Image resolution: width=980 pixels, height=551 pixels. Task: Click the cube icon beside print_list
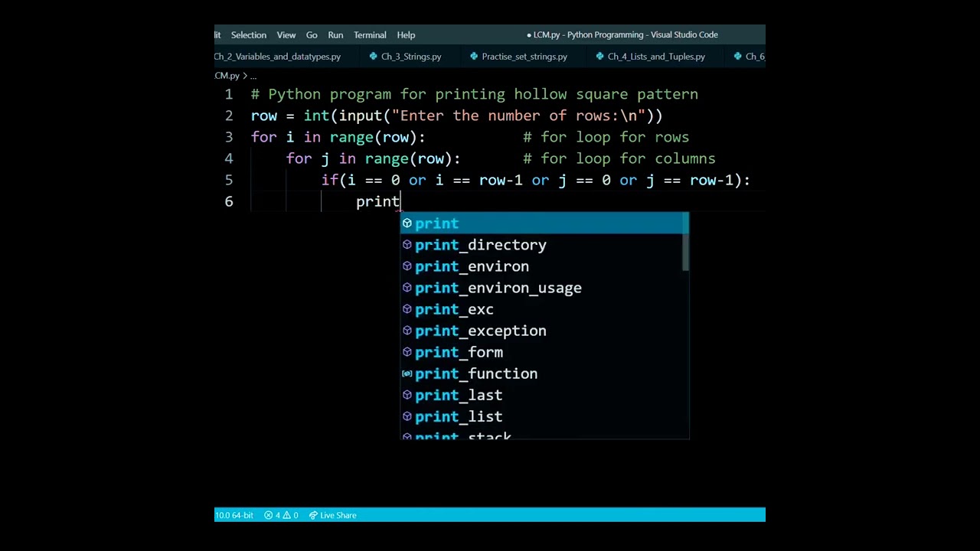[407, 416]
